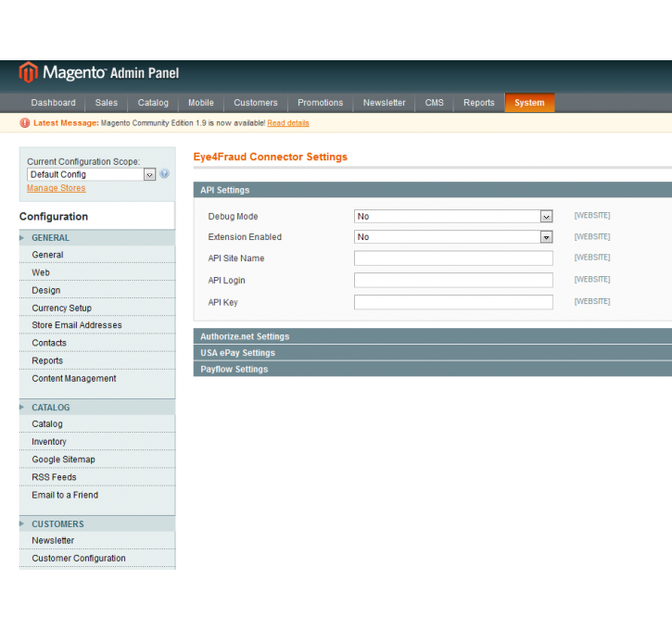Open Email to a Friend settings
The width and height of the screenshot is (672, 630).
[x=97, y=495]
